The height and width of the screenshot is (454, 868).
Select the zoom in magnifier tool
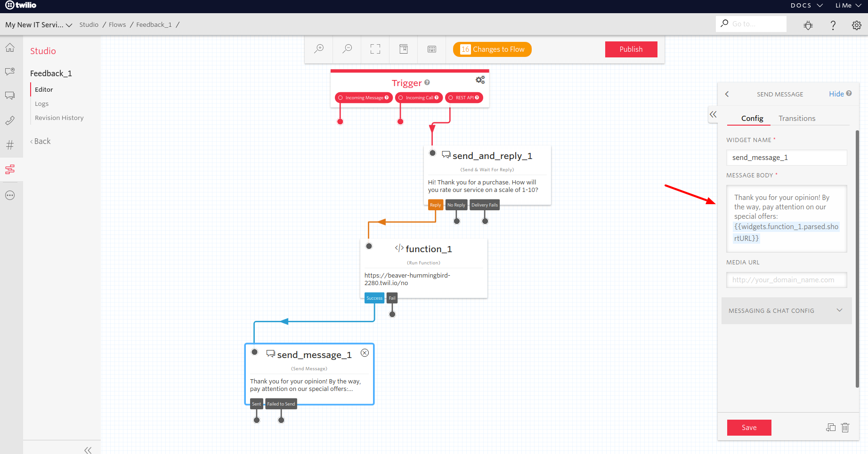[x=319, y=48]
